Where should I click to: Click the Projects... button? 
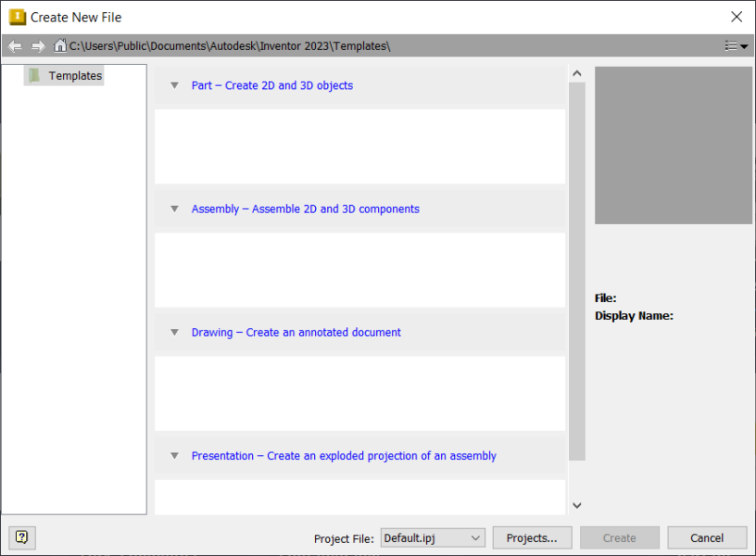(533, 537)
